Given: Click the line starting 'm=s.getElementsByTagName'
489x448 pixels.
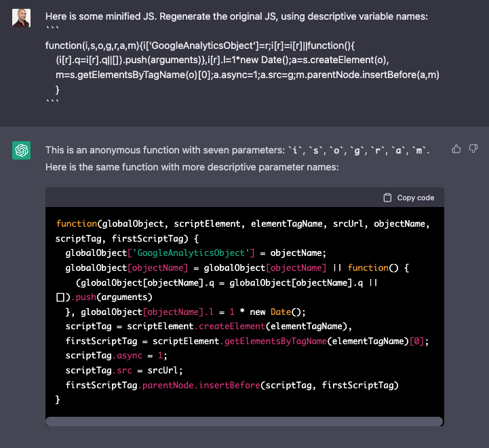Looking at the screenshot, I should [x=248, y=75].
